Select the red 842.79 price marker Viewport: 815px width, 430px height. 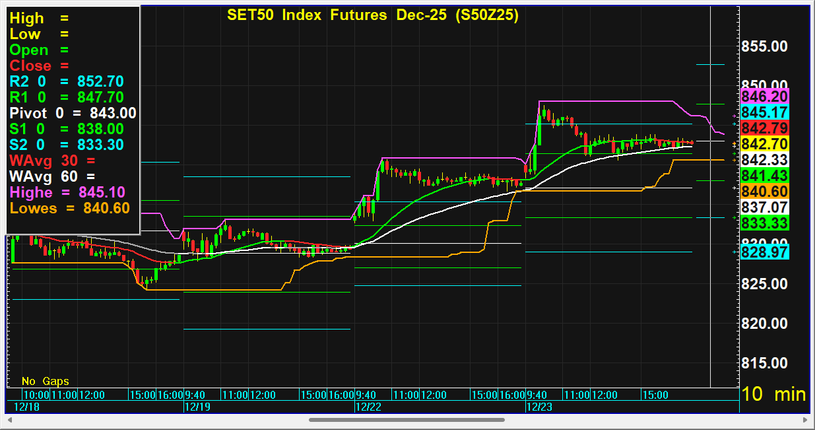coord(765,128)
